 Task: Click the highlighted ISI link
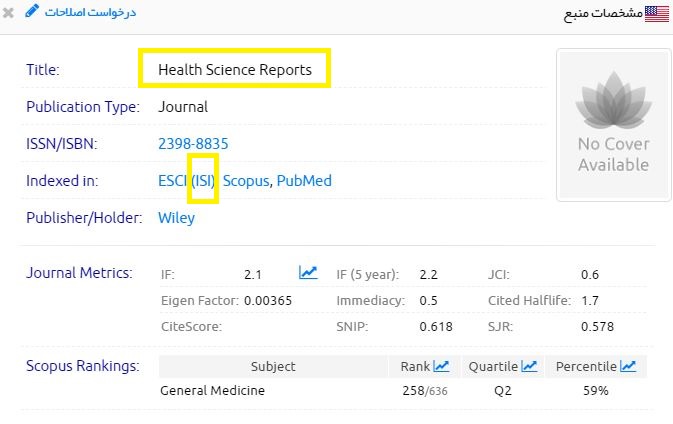tap(203, 181)
